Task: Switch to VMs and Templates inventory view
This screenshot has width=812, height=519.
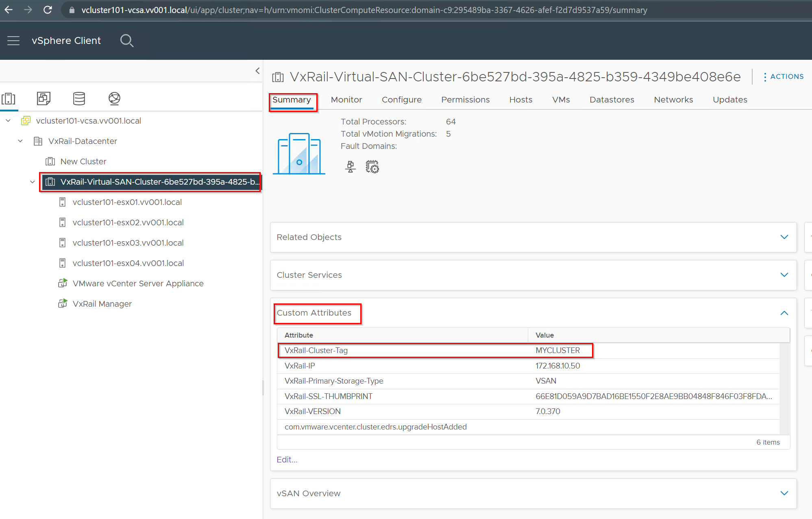Action: click(44, 98)
